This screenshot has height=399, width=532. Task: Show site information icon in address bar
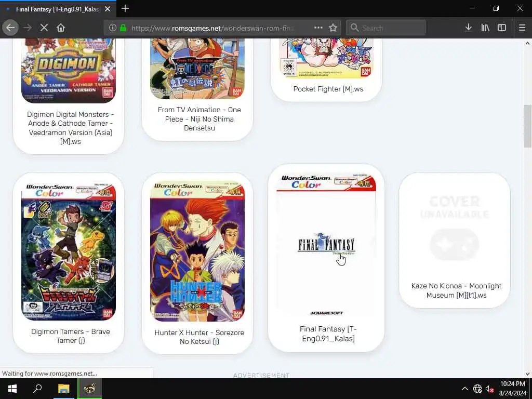coord(113,28)
